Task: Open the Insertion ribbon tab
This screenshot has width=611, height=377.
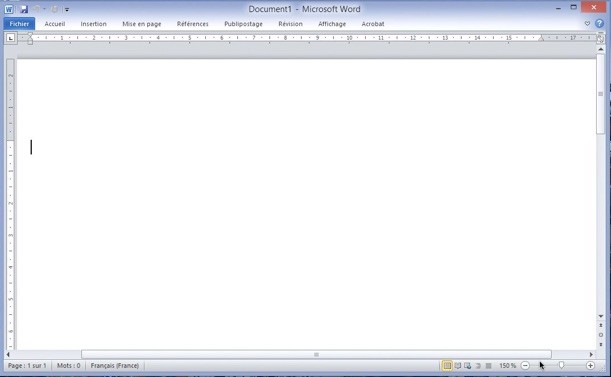Action: [x=94, y=24]
